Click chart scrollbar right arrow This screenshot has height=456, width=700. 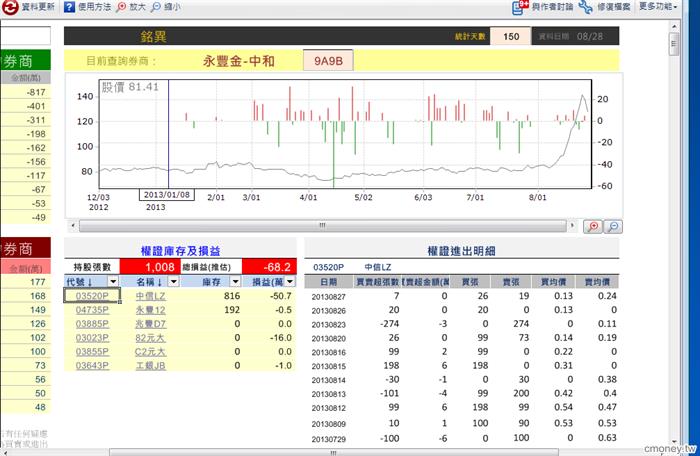(572, 226)
